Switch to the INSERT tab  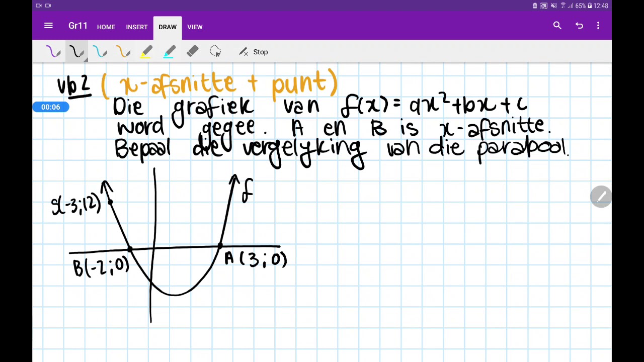[137, 27]
